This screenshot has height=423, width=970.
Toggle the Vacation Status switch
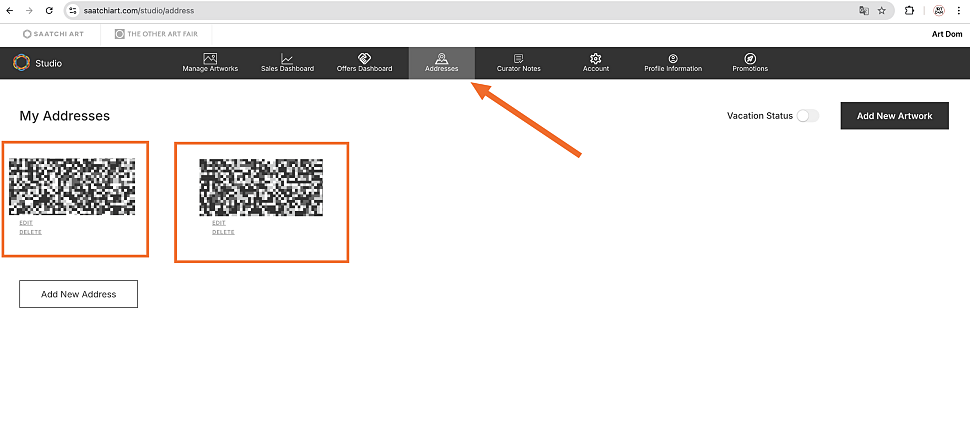click(807, 116)
